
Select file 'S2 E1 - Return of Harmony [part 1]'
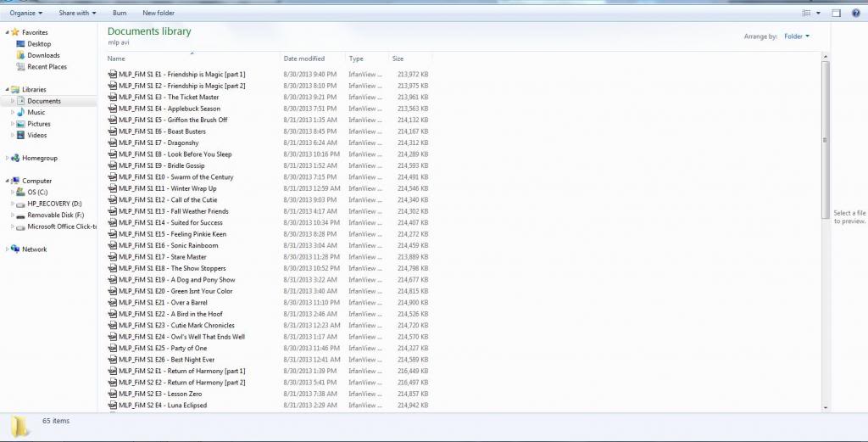(182, 371)
